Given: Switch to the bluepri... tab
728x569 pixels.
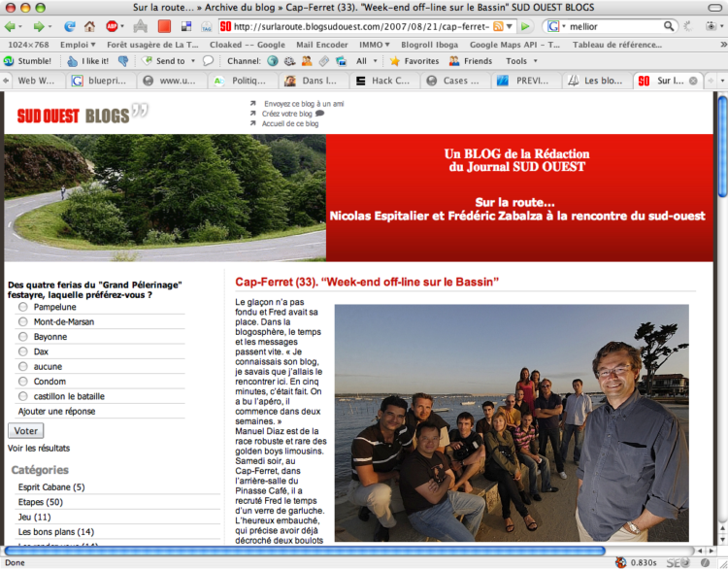Looking at the screenshot, I should pyautogui.click(x=101, y=81).
